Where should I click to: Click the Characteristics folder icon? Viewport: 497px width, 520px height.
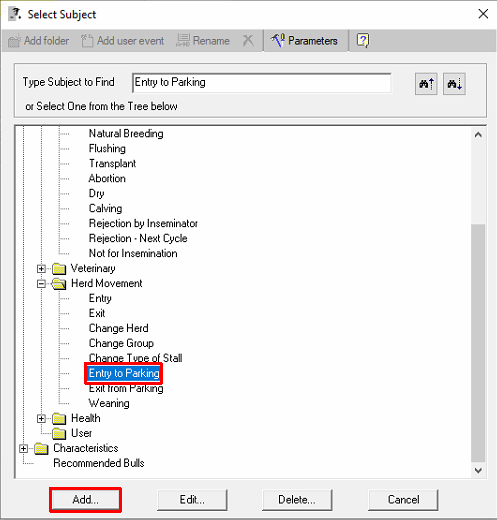click(x=41, y=448)
